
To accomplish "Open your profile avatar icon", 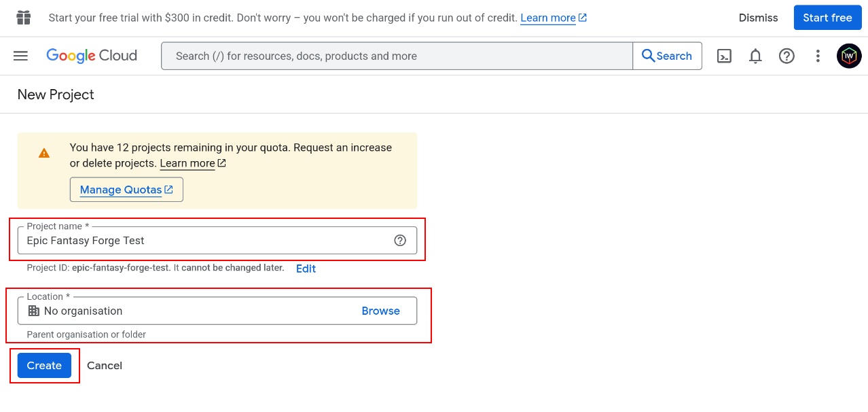I will [x=848, y=56].
